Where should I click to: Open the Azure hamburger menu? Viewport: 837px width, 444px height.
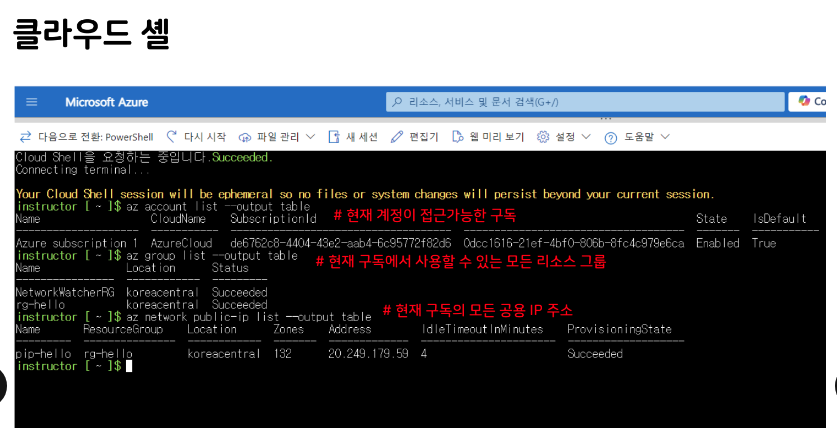coord(31,102)
